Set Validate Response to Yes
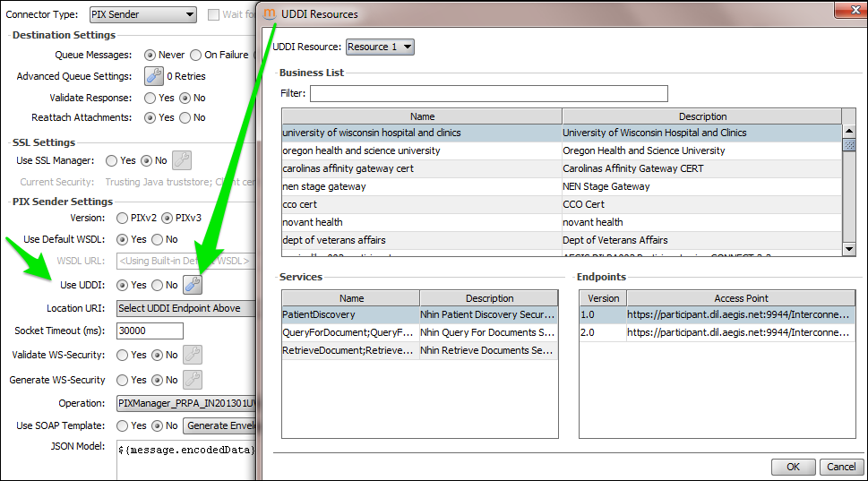 (x=150, y=98)
